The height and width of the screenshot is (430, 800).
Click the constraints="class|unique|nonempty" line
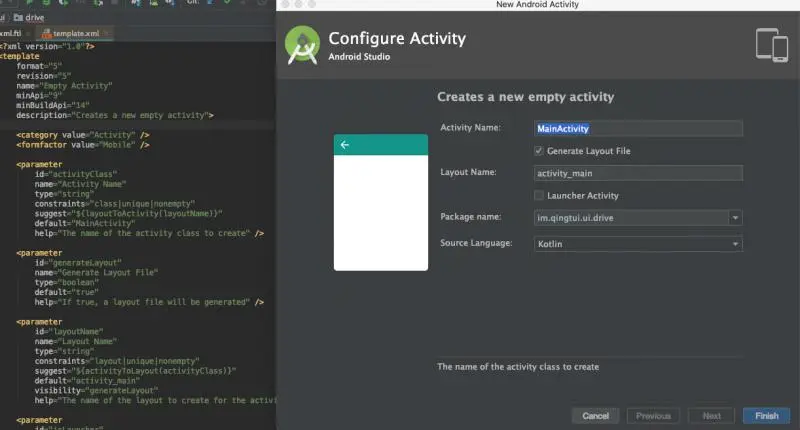point(115,204)
